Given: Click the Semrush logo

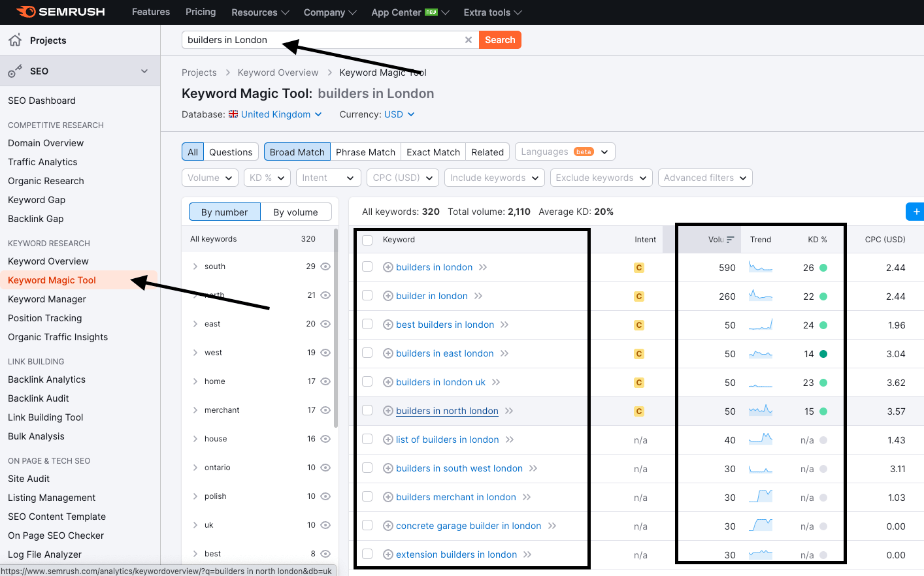Looking at the screenshot, I should pos(61,12).
